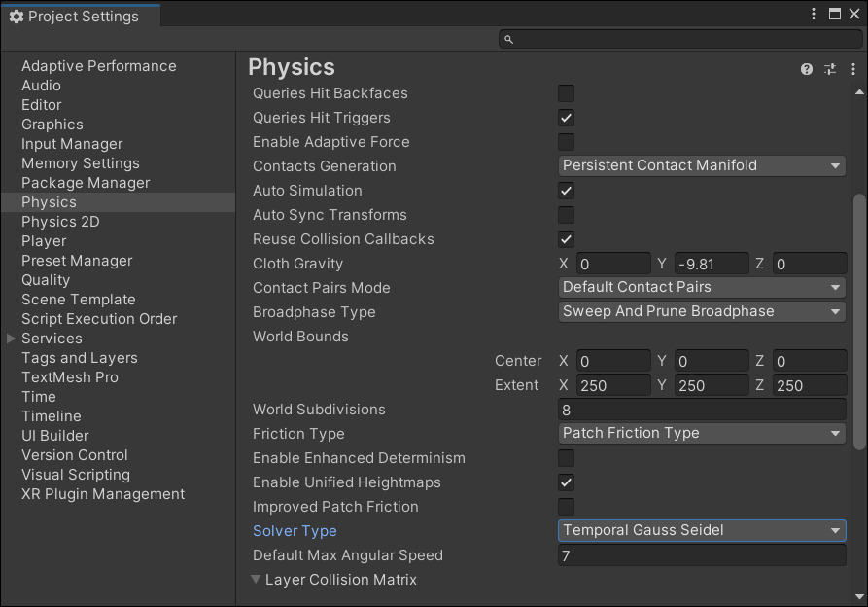Image resolution: width=868 pixels, height=607 pixels.
Task: Click the search magnifier icon
Action: pyautogui.click(x=508, y=38)
